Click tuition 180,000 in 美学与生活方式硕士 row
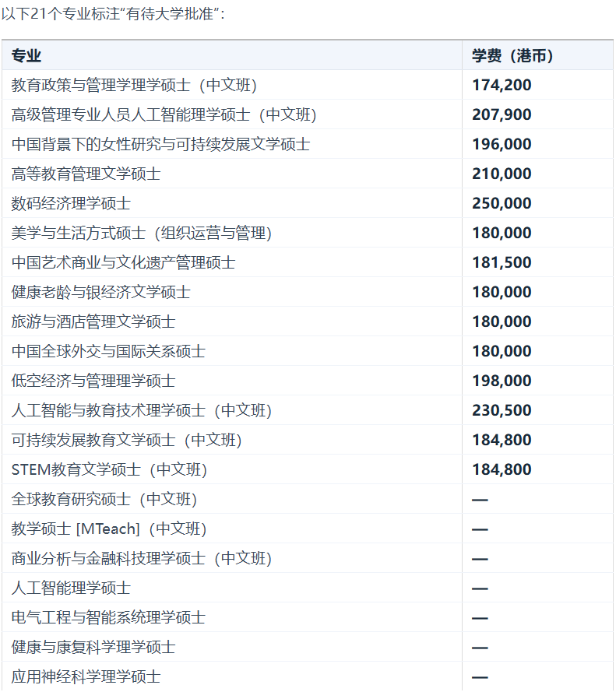This screenshot has width=616, height=692. 502,233
